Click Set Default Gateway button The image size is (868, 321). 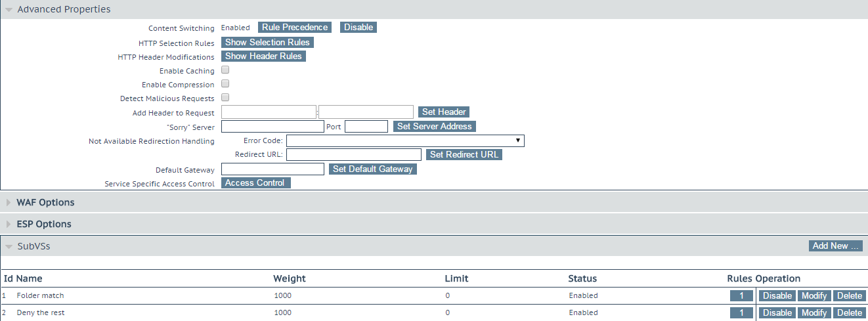tap(373, 169)
